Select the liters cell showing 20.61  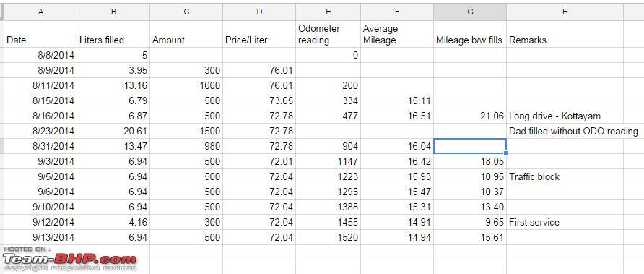click(113, 132)
